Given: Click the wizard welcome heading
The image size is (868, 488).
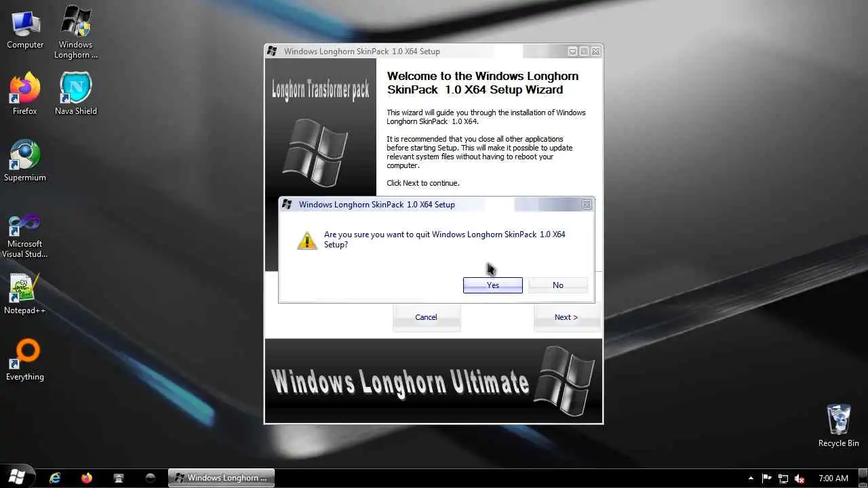Looking at the screenshot, I should [483, 83].
